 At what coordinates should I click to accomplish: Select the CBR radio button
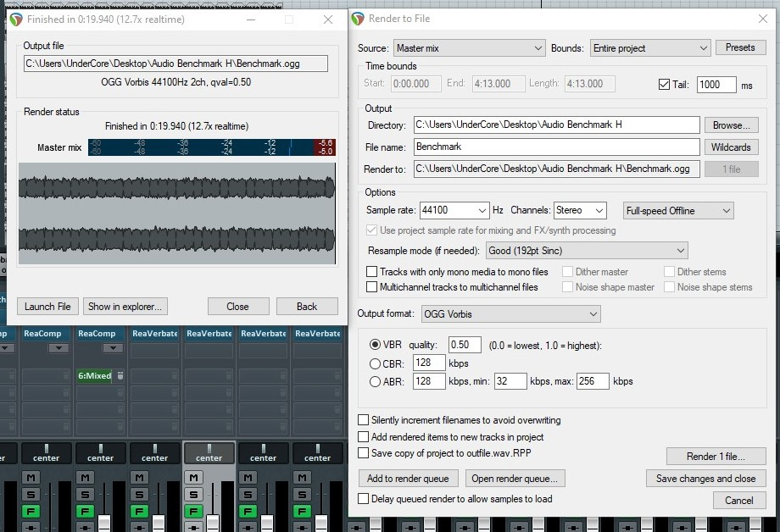coord(375,363)
